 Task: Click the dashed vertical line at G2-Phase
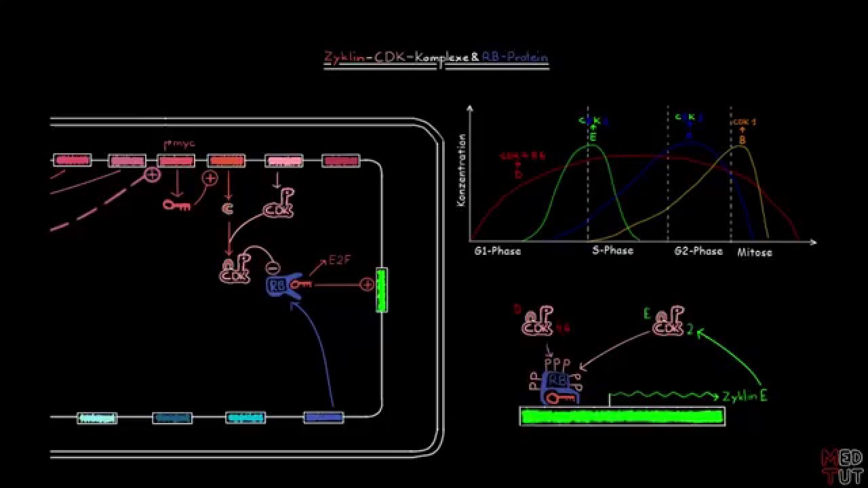[x=668, y=174]
